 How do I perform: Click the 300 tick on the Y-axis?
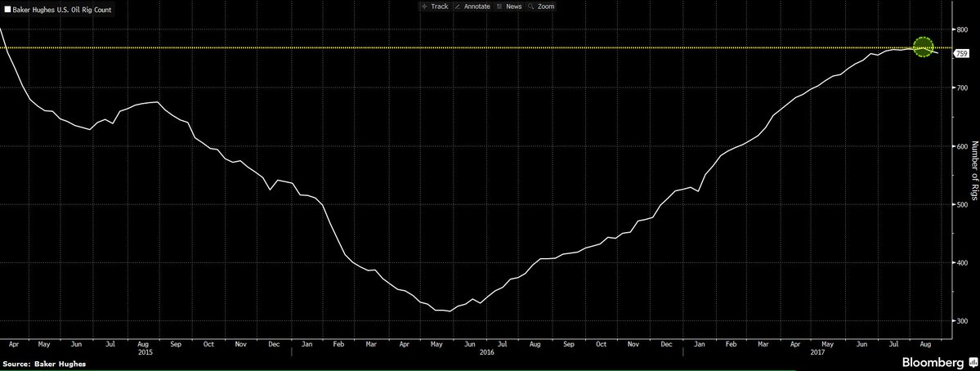click(x=961, y=321)
